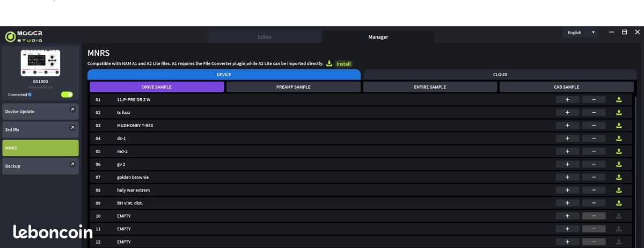Export the 11.P-PRE DR Z W sample
This screenshot has width=644, height=248.
click(619, 99)
